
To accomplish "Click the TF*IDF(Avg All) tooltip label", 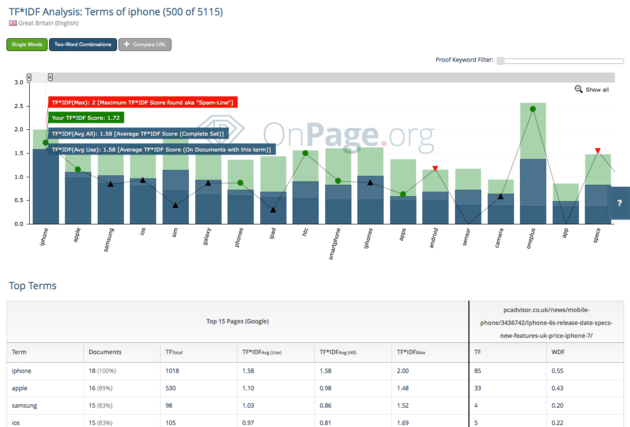I will click(x=138, y=134).
